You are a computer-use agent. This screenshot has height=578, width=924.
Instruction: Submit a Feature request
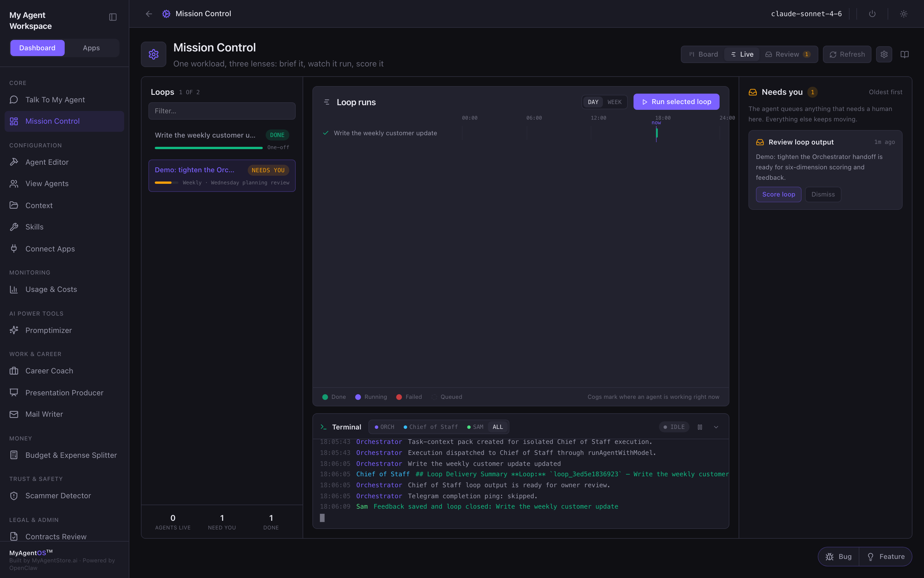pyautogui.click(x=885, y=557)
